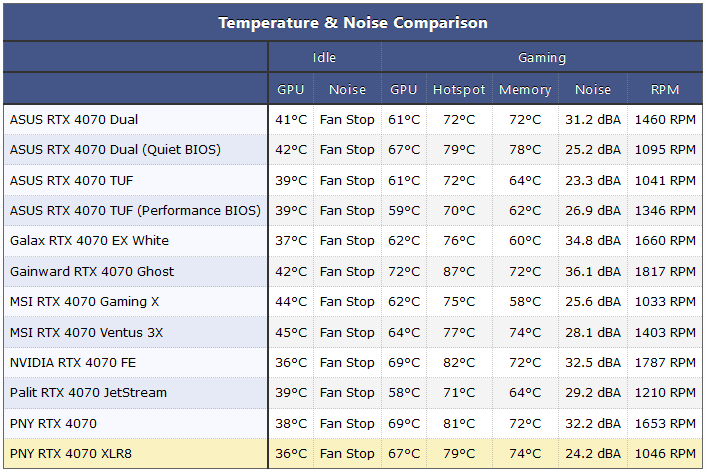Click MSI RTX 4070 Gaming X label
705x470 pixels.
tap(85, 301)
